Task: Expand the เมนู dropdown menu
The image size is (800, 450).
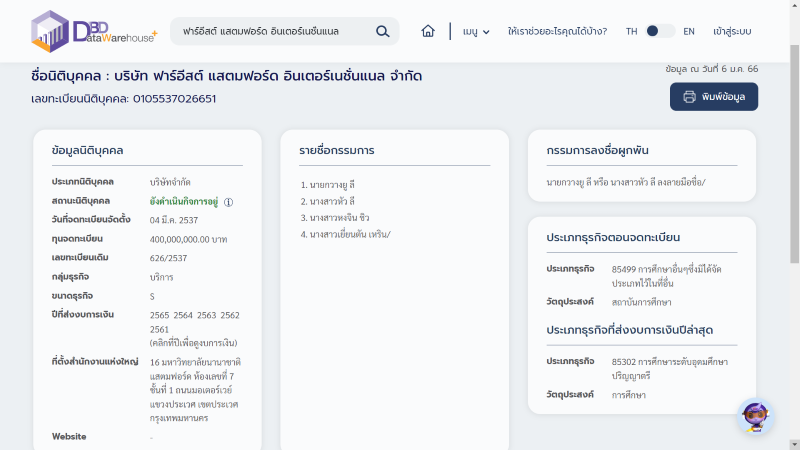Action: 475,31
